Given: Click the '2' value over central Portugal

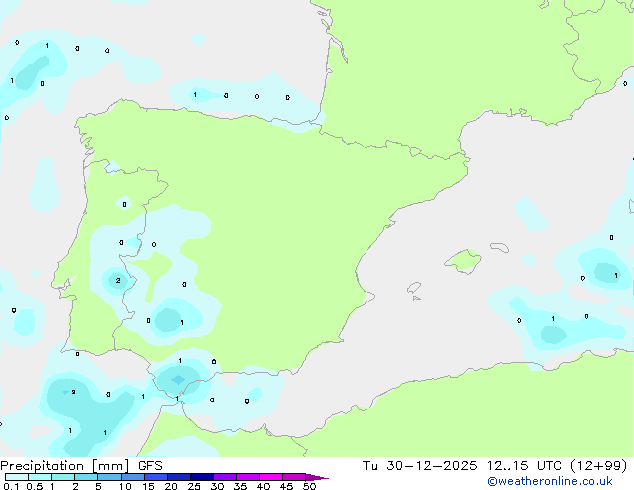Looking at the screenshot, I should (118, 280).
